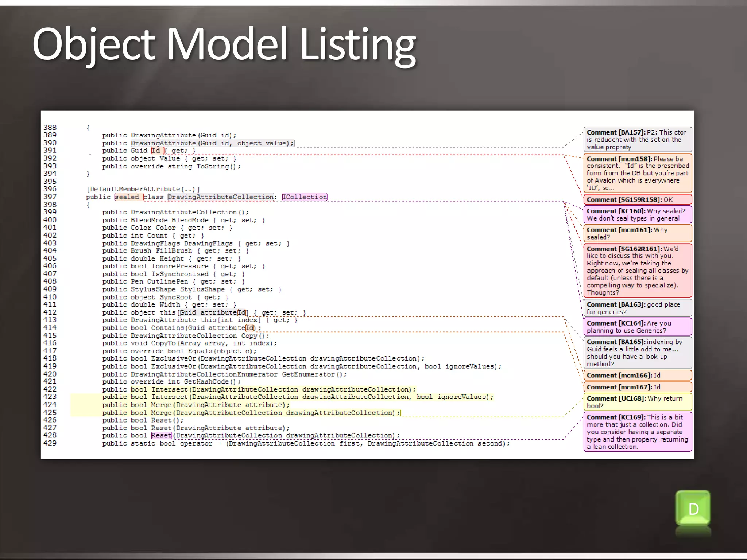The height and width of the screenshot is (560, 747).
Task: Select comment mcm166 reading Id
Action: pos(638,375)
